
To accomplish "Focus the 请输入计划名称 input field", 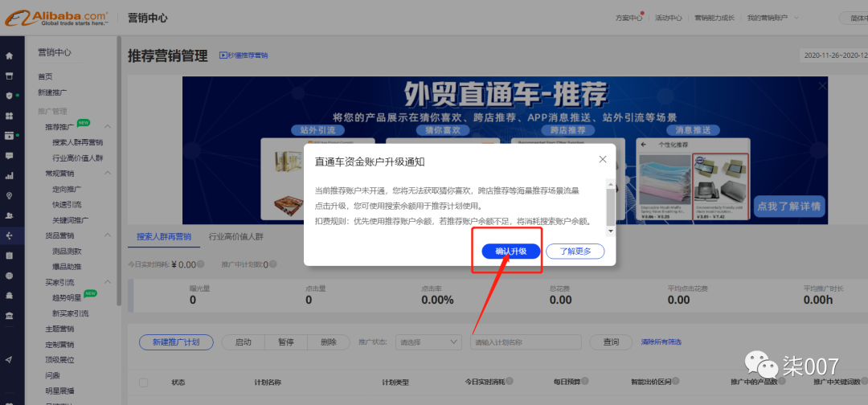I will click(x=526, y=342).
